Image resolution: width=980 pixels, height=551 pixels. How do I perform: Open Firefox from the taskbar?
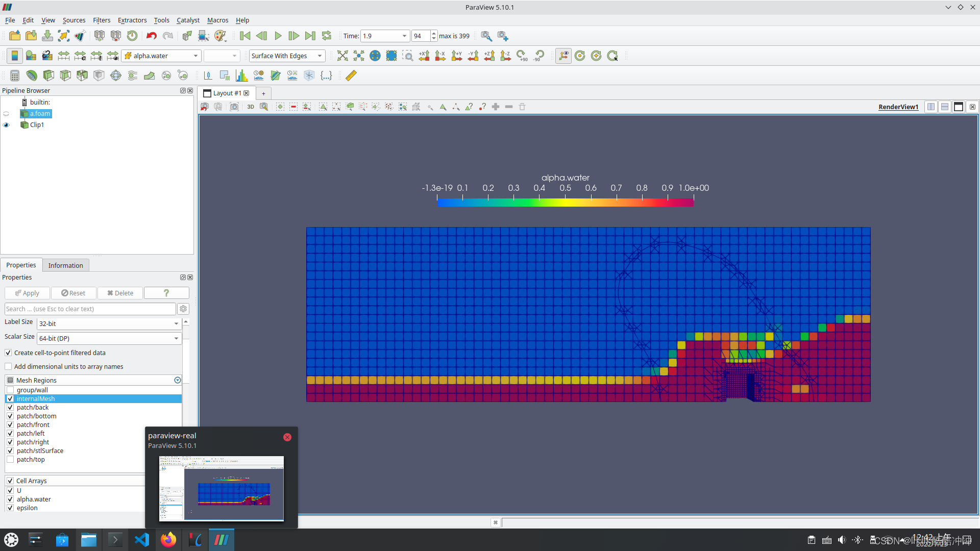pyautogui.click(x=168, y=539)
